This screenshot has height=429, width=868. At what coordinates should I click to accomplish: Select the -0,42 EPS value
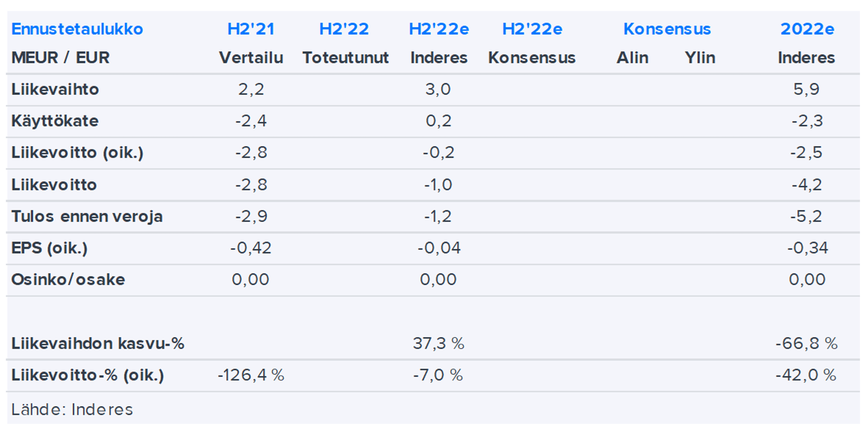pyautogui.click(x=251, y=248)
